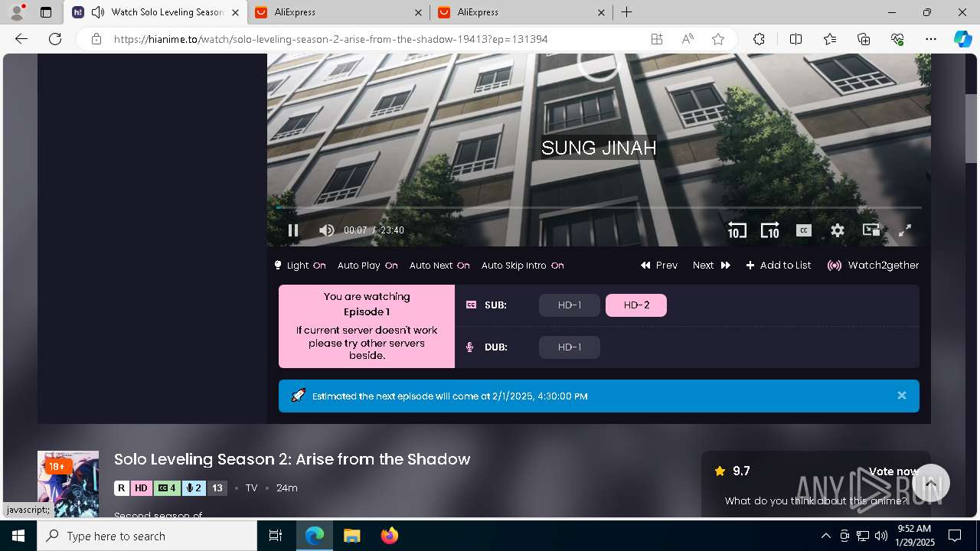Click the anime poster thumbnail
980x551 pixels.
point(68,485)
